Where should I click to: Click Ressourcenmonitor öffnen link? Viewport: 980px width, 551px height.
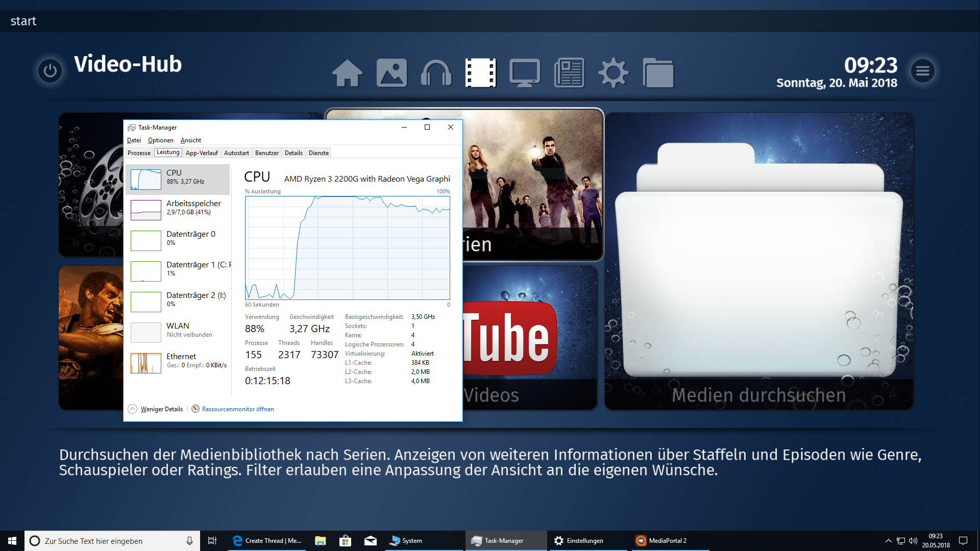click(237, 409)
